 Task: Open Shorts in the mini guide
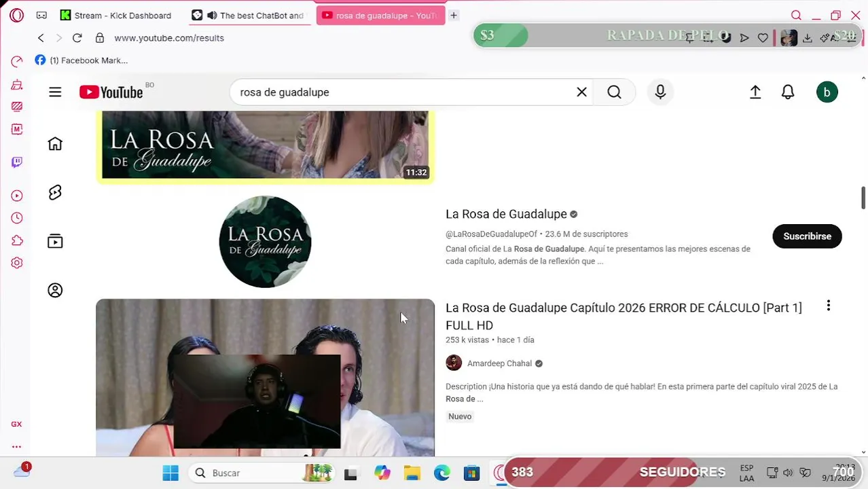tap(55, 193)
